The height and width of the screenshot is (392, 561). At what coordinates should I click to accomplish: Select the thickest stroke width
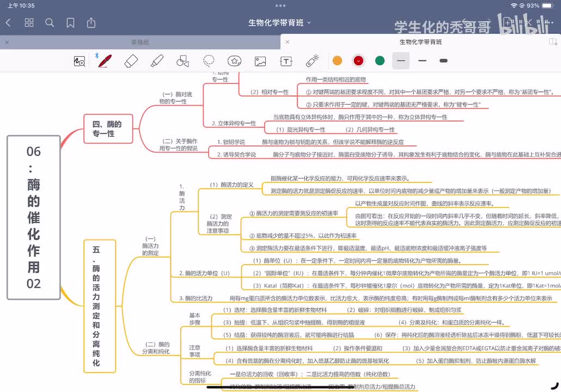[444, 61]
